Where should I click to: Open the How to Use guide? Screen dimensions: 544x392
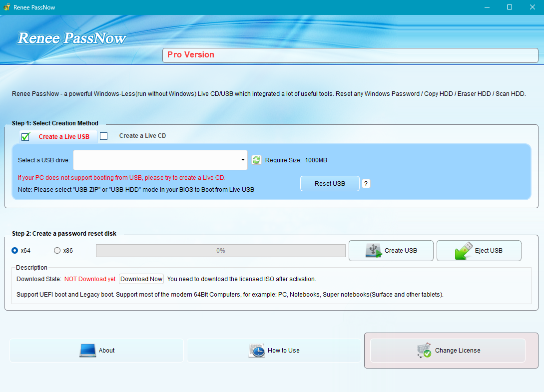[274, 351]
